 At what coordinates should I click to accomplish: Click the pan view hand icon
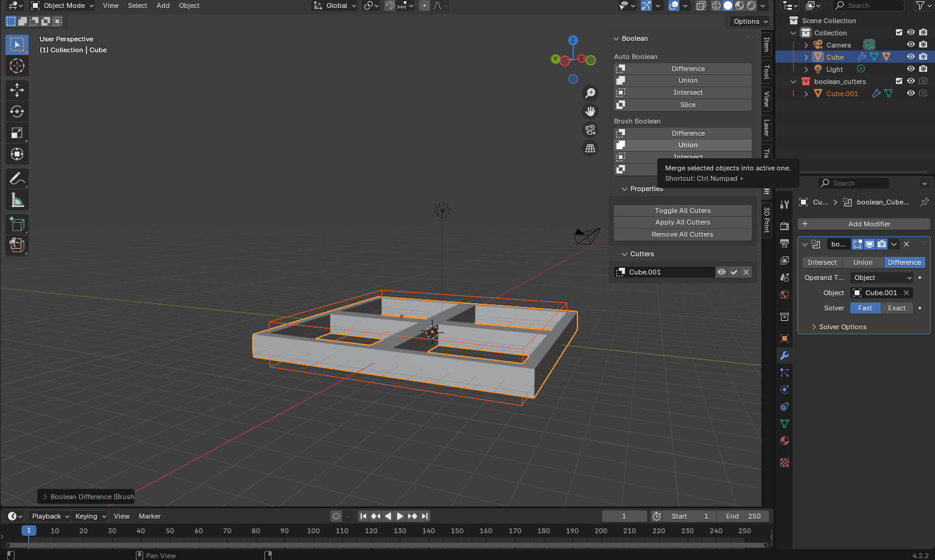pos(590,111)
